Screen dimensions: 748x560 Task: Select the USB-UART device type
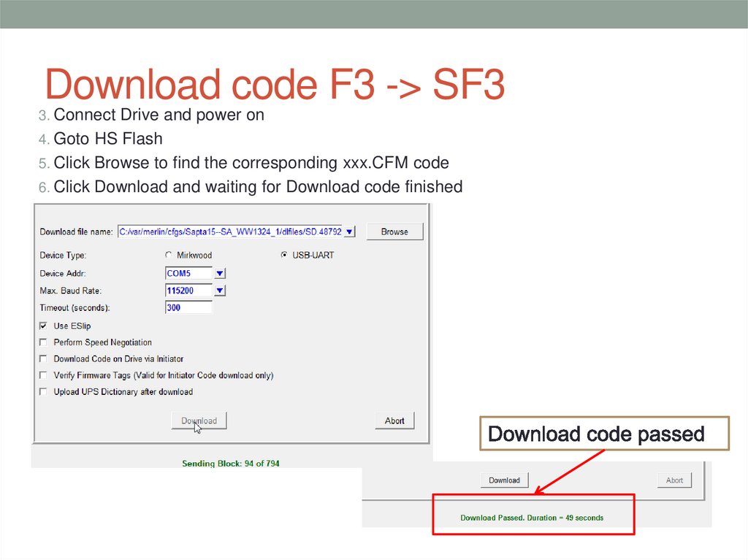283,255
